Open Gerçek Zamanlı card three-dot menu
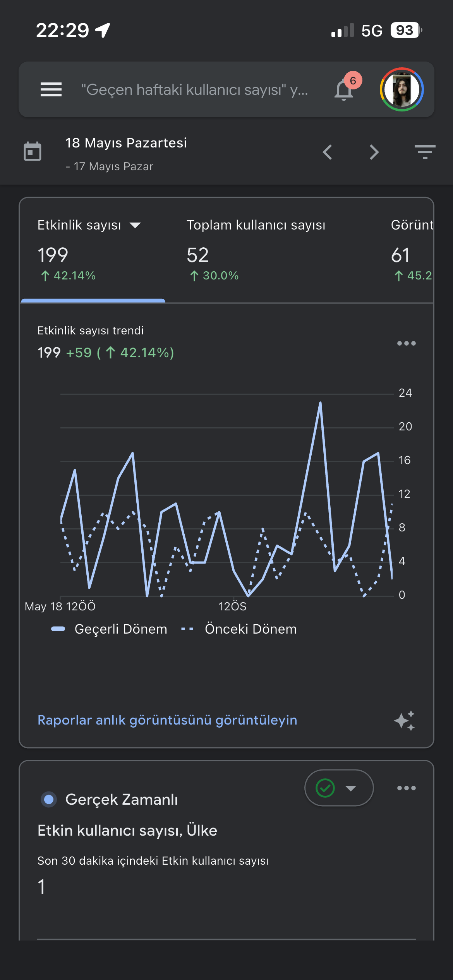Screen dimensions: 453x980 [407, 788]
